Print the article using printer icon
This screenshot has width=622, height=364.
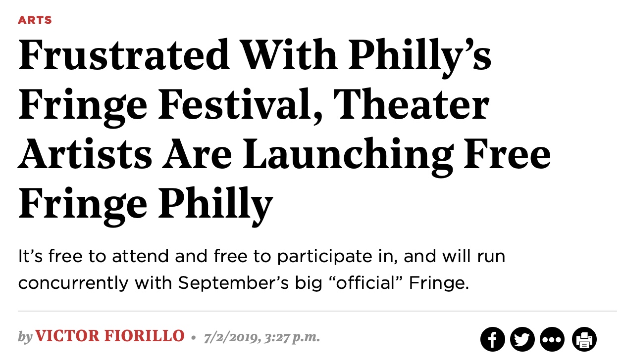pyautogui.click(x=584, y=340)
